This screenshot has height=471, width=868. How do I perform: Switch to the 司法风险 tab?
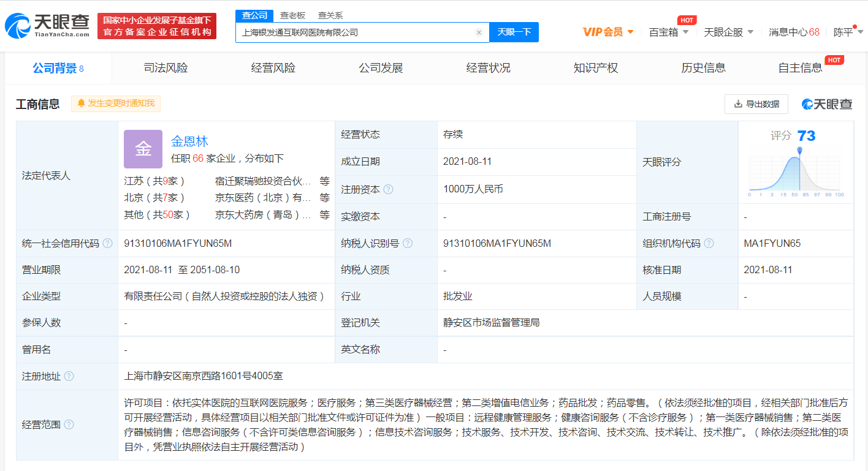(x=166, y=68)
